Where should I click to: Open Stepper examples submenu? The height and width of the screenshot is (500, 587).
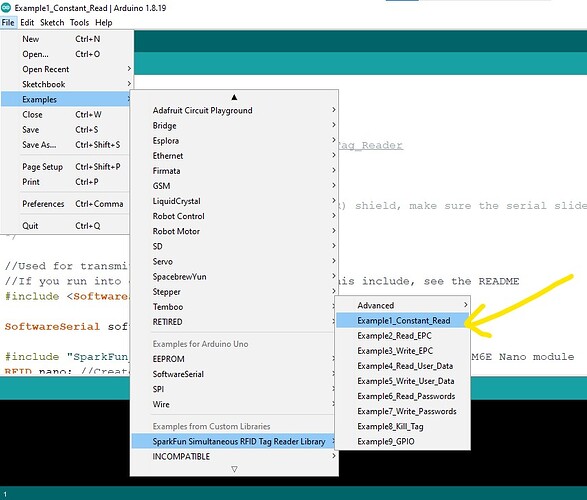point(234,292)
